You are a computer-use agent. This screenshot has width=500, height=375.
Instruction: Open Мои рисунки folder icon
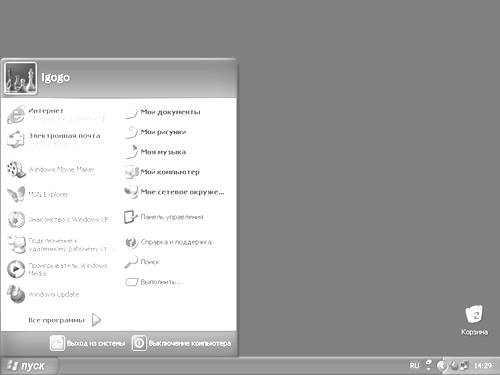131,132
